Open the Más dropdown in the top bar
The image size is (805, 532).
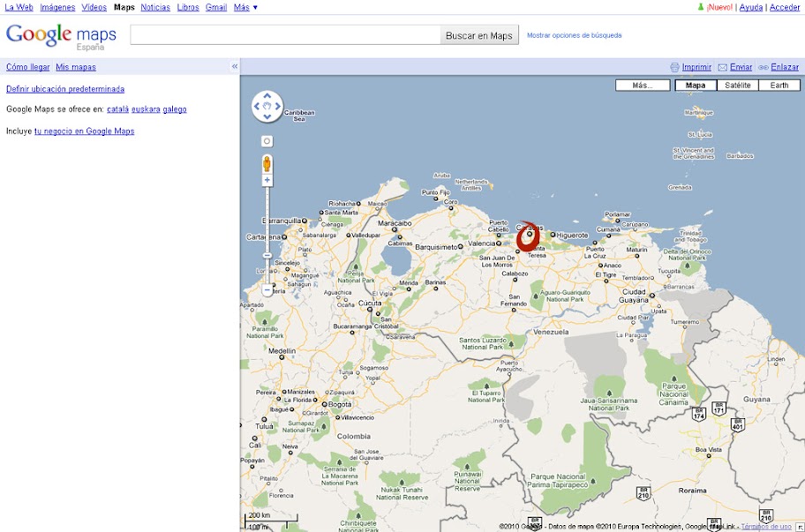[x=245, y=7]
